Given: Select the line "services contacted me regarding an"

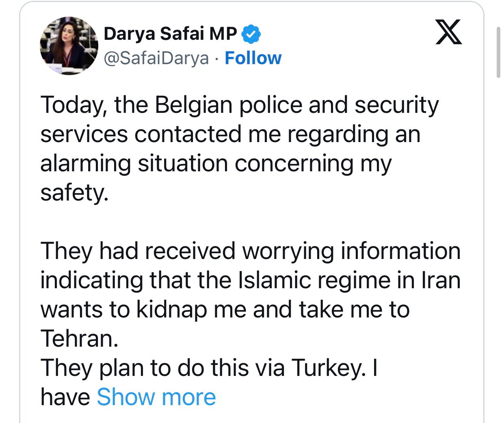Looking at the screenshot, I should click(230, 134).
